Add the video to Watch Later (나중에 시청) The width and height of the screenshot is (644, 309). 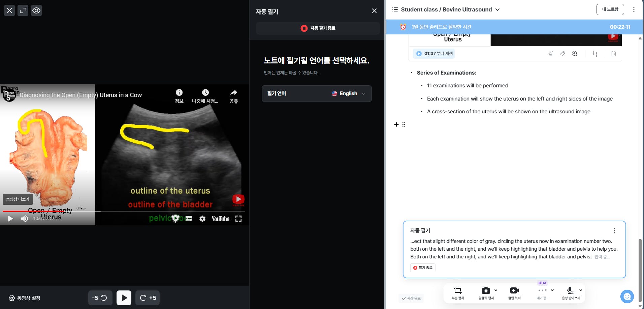tap(205, 96)
